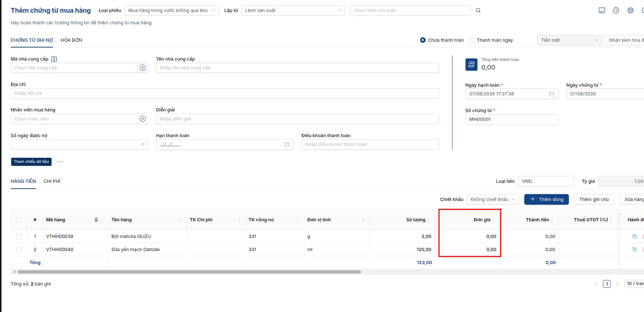Open the Tiền mặt payment method dropdown

[570, 40]
